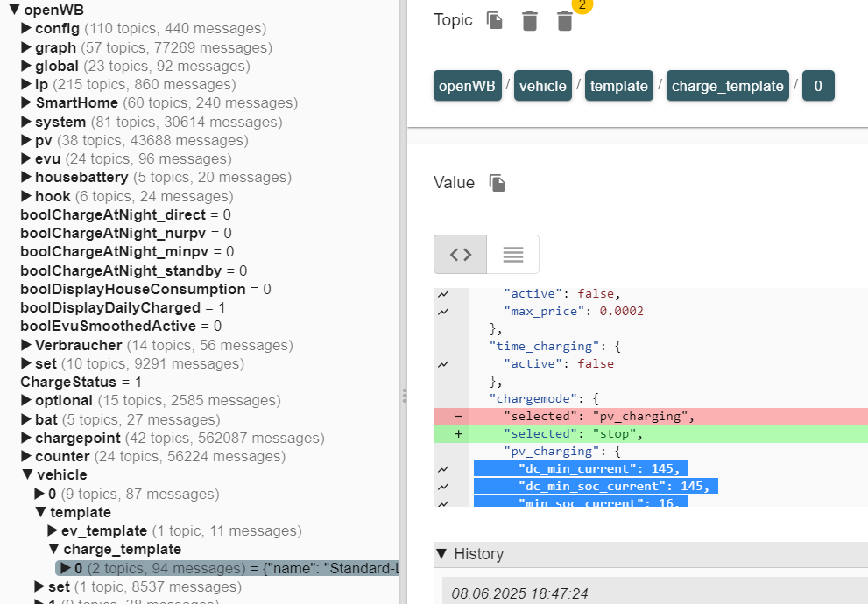
Task: Expand the bat topic node
Action: click(x=26, y=419)
